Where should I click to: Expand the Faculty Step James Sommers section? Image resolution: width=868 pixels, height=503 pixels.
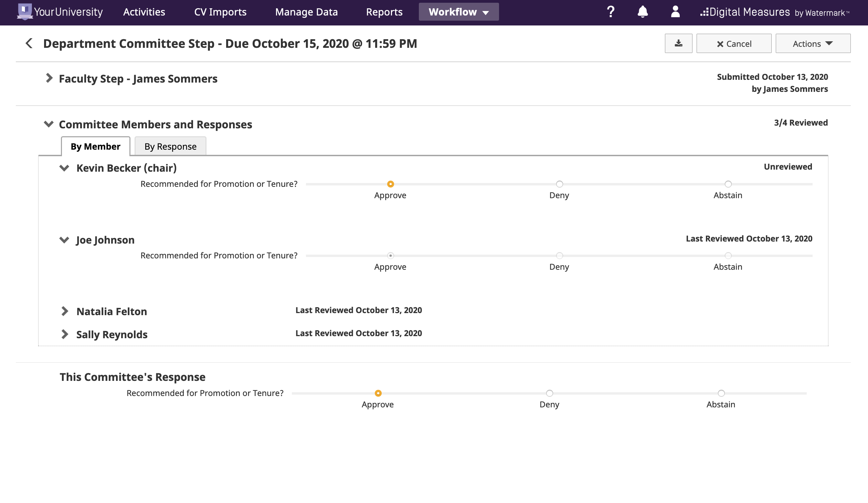point(49,78)
